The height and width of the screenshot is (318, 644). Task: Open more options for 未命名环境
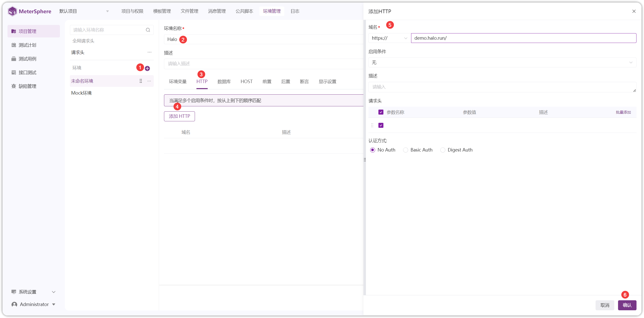coord(149,81)
